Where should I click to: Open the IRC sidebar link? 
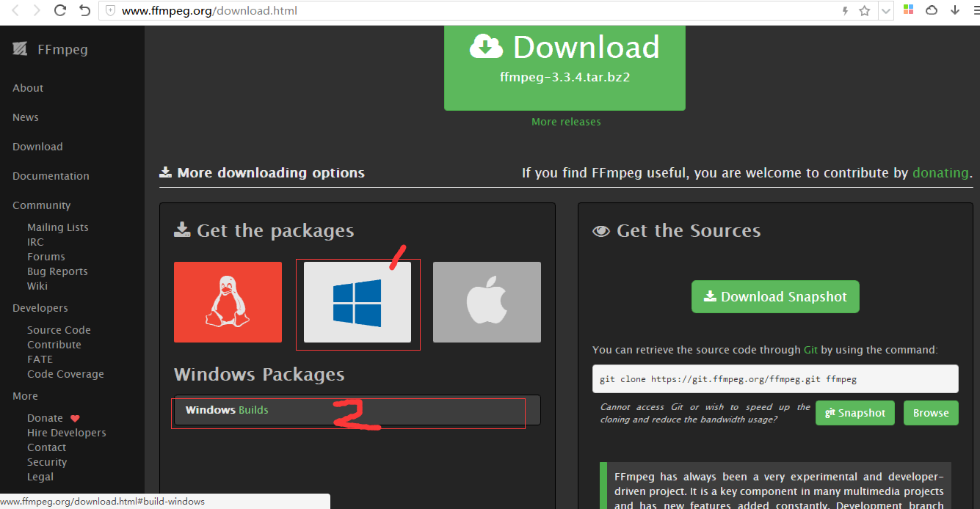pyautogui.click(x=35, y=242)
